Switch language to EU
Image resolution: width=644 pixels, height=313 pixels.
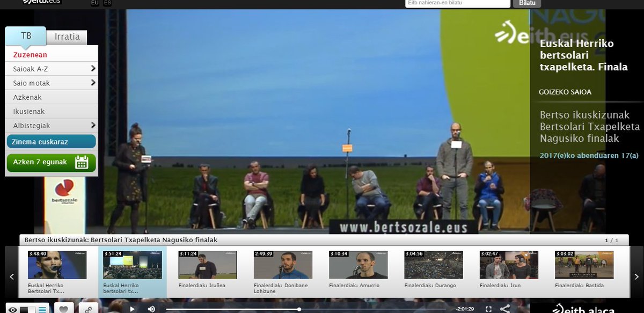coord(95,3)
